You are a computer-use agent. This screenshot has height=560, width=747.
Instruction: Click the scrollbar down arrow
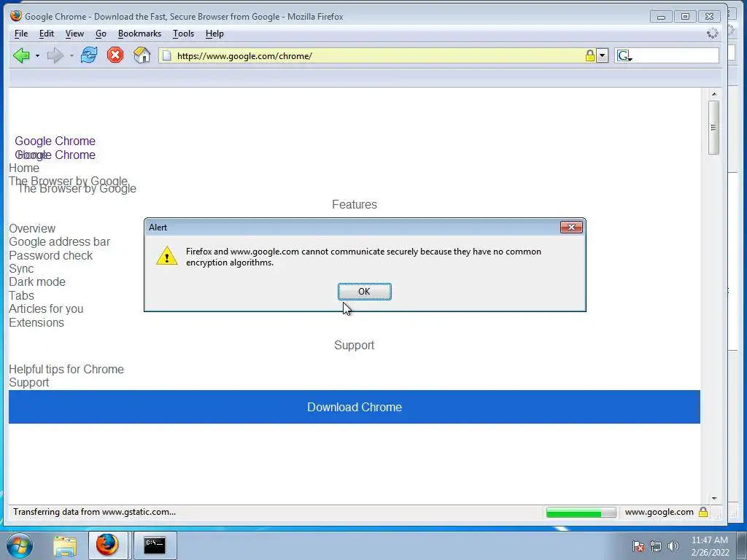point(713,498)
